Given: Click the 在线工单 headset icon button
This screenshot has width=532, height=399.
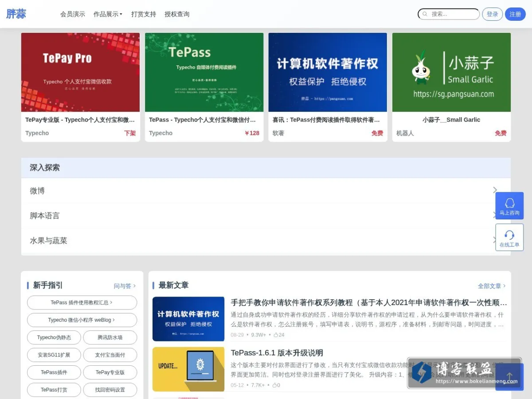Looking at the screenshot, I should pos(509,237).
